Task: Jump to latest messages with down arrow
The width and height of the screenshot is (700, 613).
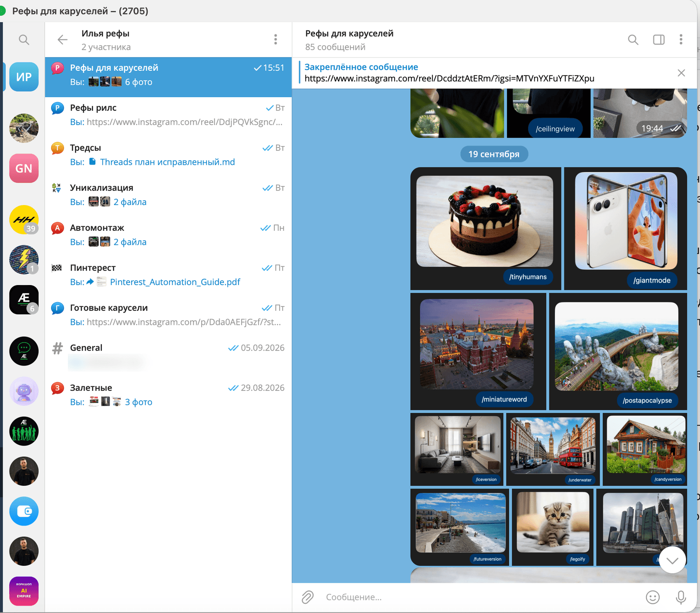Action: pos(672,560)
